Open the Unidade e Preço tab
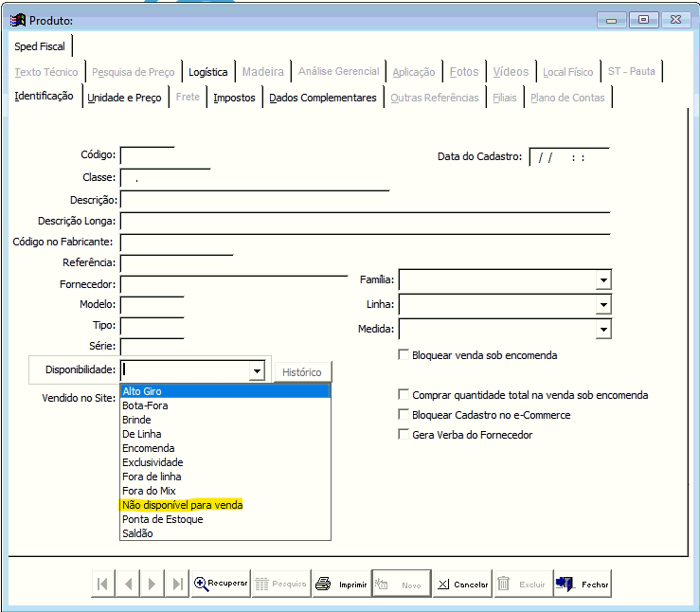The image size is (700, 612). pyautogui.click(x=124, y=98)
